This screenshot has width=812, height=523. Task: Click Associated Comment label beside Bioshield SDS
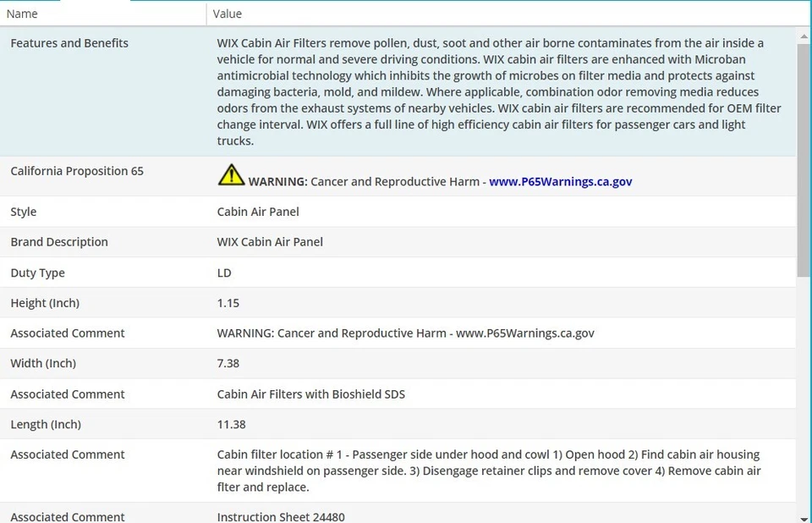68,394
